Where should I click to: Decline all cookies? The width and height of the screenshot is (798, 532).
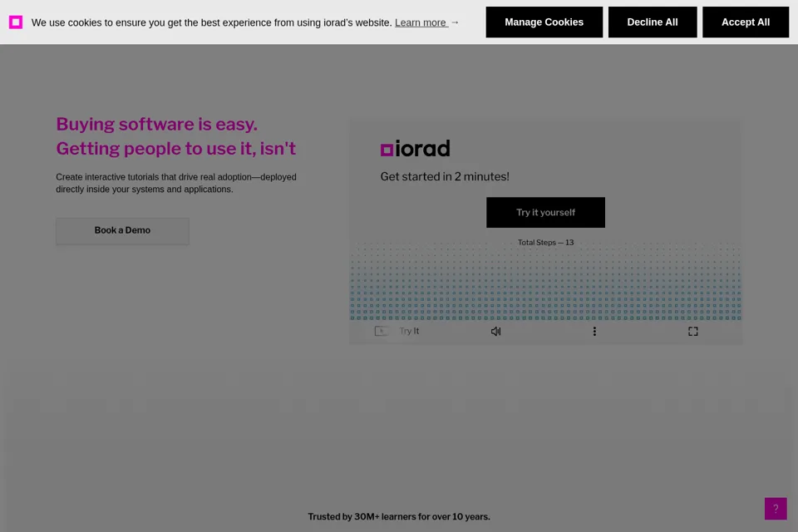click(x=653, y=22)
